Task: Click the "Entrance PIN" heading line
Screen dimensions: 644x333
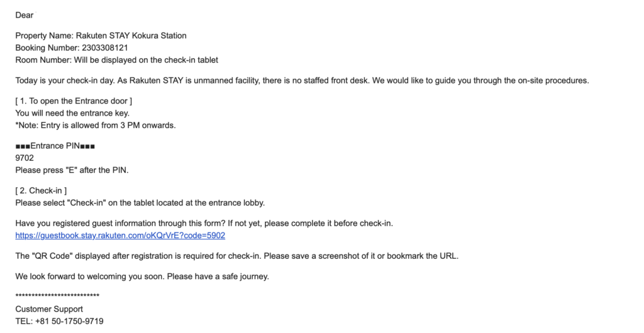Action: pyautogui.click(x=55, y=146)
